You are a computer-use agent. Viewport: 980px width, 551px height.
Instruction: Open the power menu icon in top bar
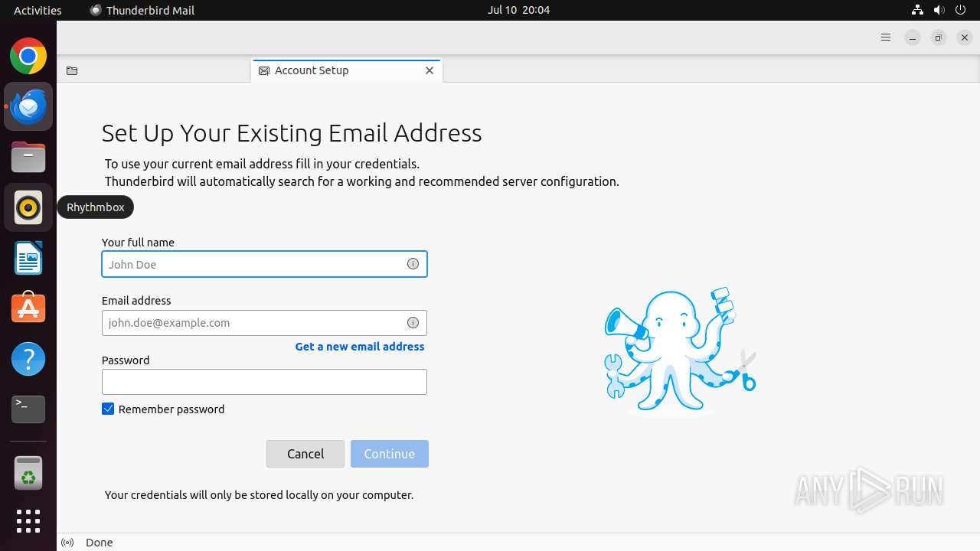click(x=960, y=10)
